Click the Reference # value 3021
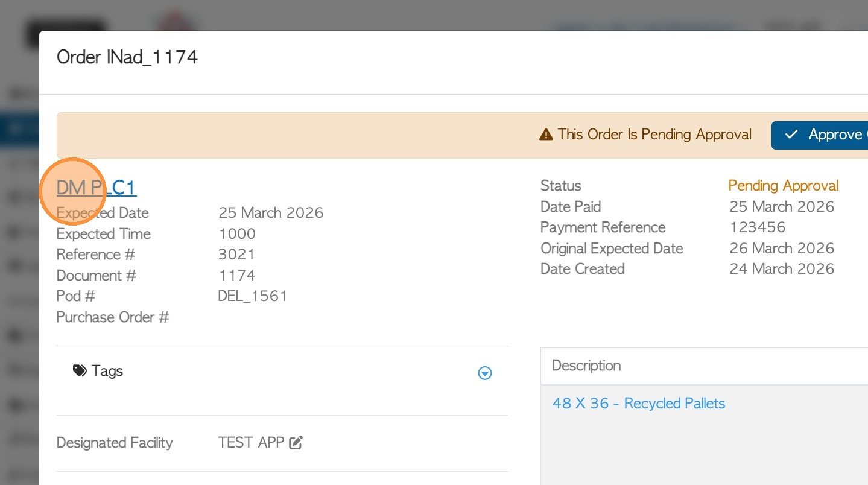 (x=236, y=255)
